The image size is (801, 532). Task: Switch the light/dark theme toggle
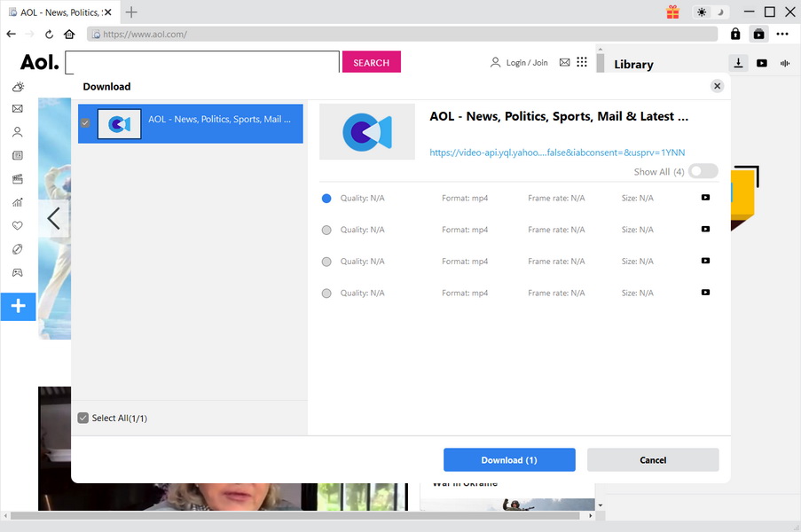tap(710, 12)
